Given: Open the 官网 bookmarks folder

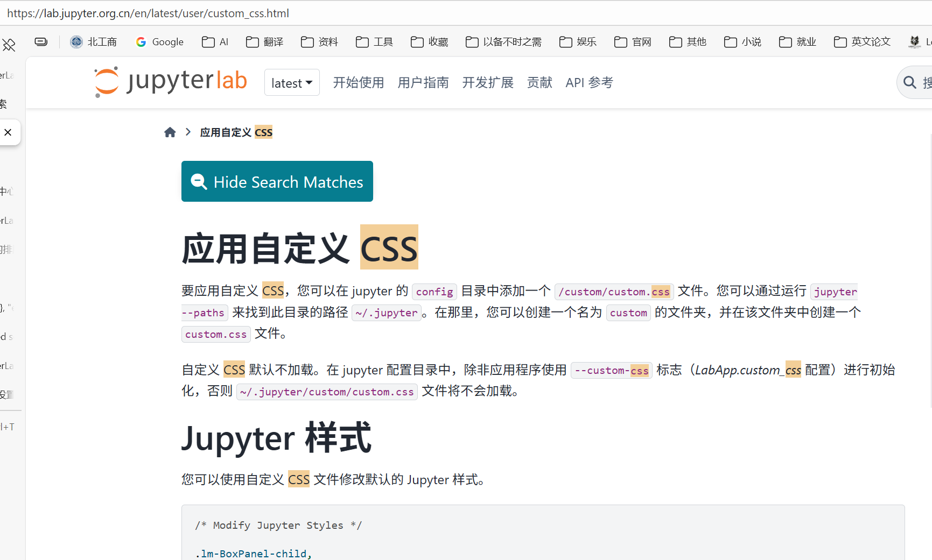Looking at the screenshot, I should [x=633, y=42].
